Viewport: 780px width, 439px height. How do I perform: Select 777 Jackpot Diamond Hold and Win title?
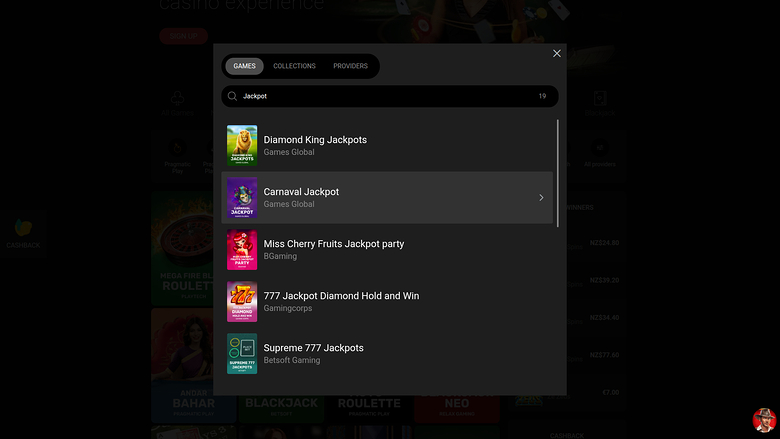341,296
